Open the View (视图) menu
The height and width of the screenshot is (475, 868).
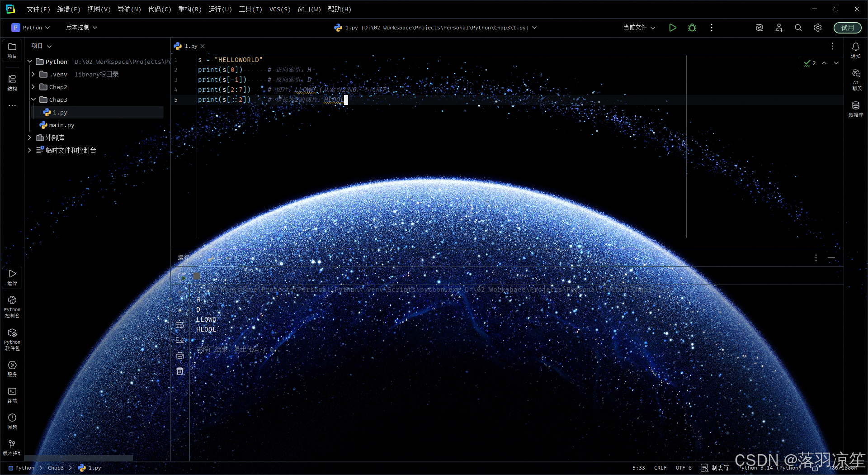click(99, 9)
